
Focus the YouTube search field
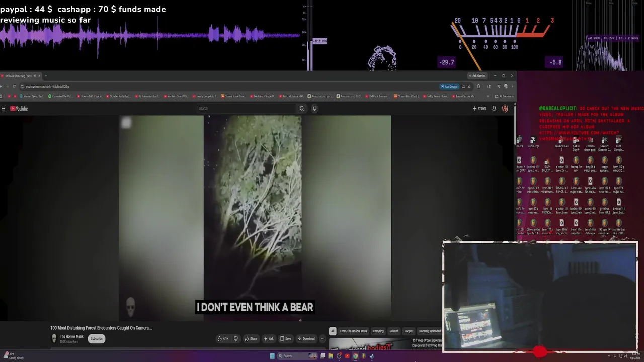tap(247, 108)
